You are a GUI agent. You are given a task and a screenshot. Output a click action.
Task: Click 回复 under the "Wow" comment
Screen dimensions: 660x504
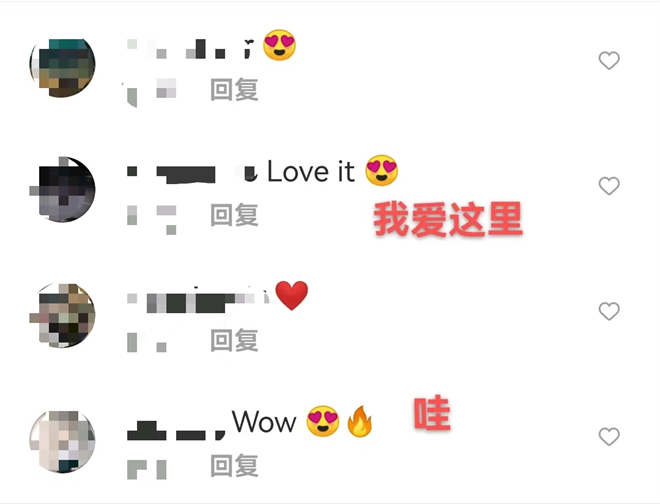(234, 466)
